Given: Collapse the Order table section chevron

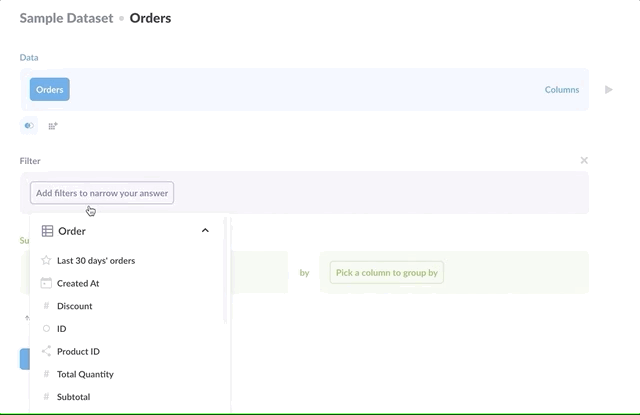Looking at the screenshot, I should tap(205, 231).
